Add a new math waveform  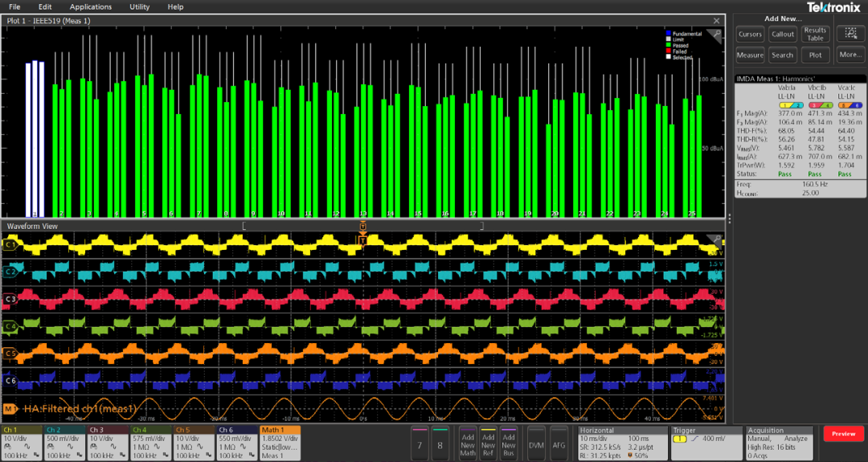click(x=468, y=443)
